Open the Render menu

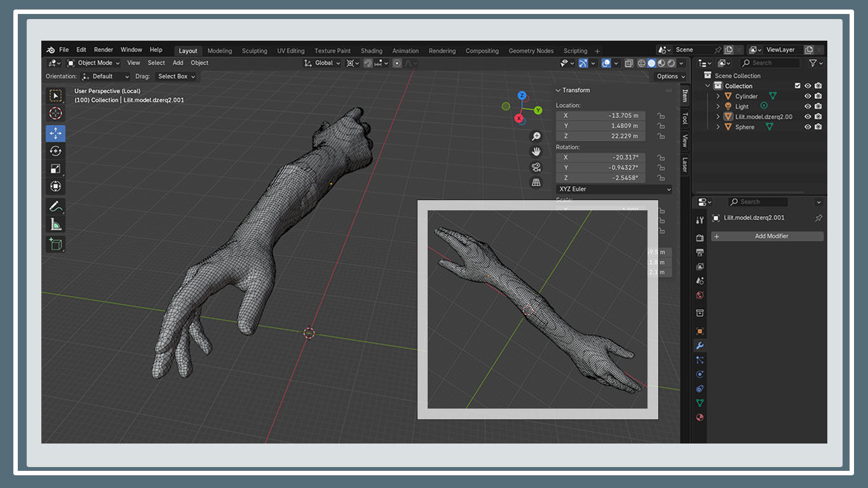[x=104, y=50]
